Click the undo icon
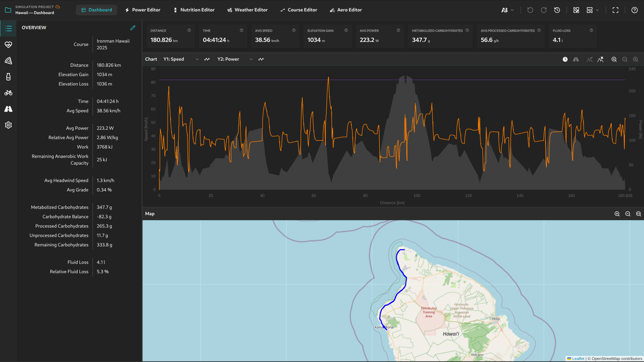 pyautogui.click(x=530, y=10)
